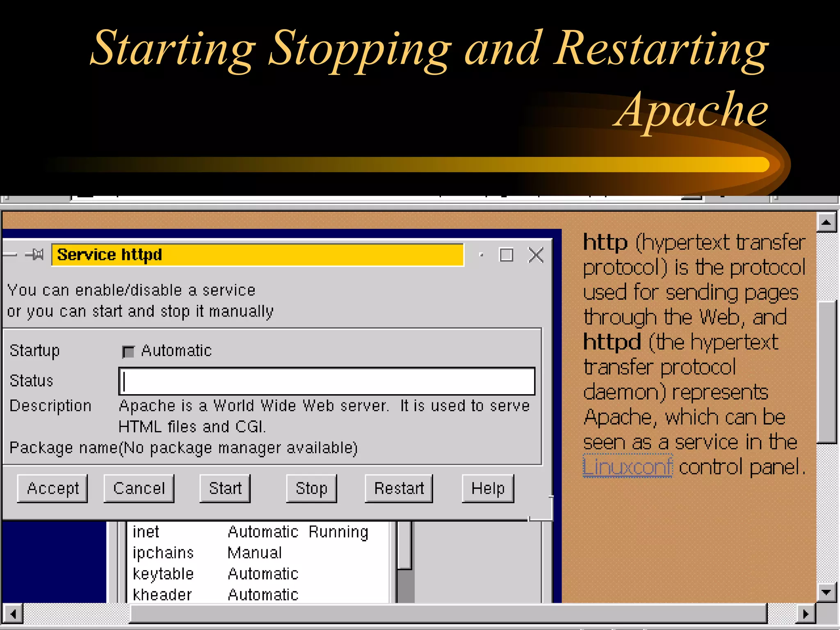Click the horizontal scroll right arrow
The image size is (840, 630).
pos(806,614)
